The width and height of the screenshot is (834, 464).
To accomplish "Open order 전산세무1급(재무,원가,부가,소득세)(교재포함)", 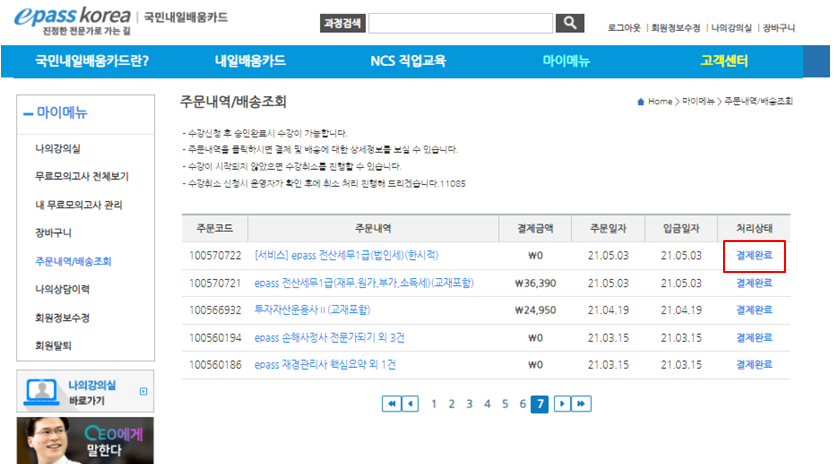I will (x=364, y=283).
